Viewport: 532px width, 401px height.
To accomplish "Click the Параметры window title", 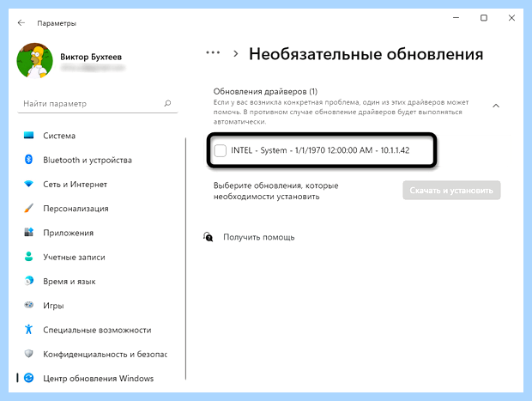I will coord(57,23).
